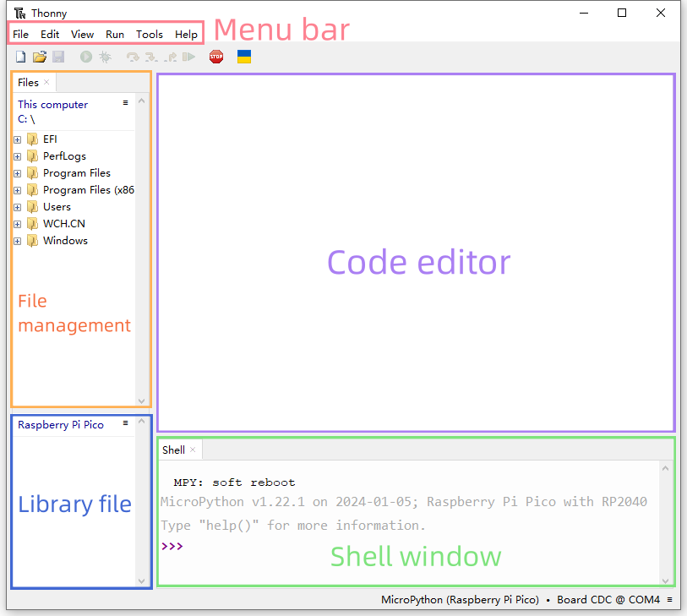Viewport: 687px width, 616px height.
Task: Expand the Users folder
Action: pos(18,207)
